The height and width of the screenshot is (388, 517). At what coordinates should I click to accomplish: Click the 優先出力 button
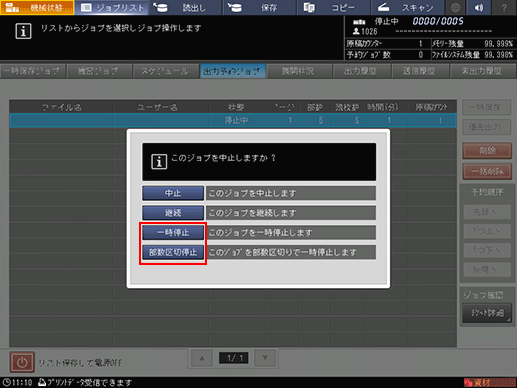coord(486,127)
